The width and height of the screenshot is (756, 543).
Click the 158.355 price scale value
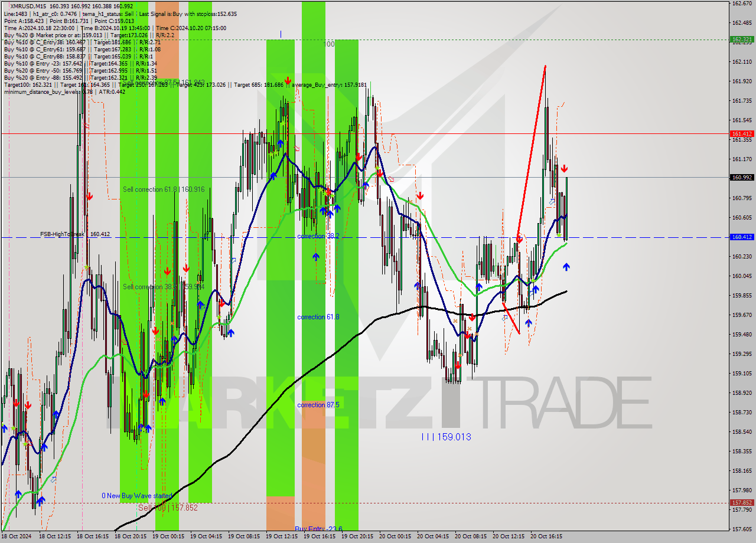(x=742, y=451)
